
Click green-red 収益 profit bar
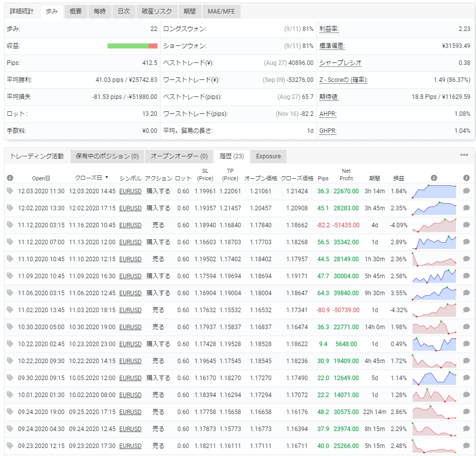(132, 46)
